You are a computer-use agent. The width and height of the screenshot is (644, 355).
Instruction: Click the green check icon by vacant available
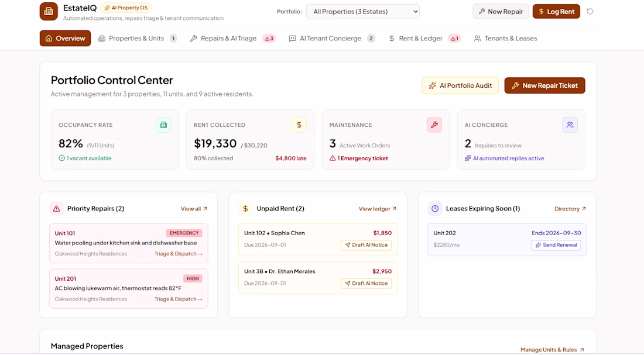[x=61, y=158]
